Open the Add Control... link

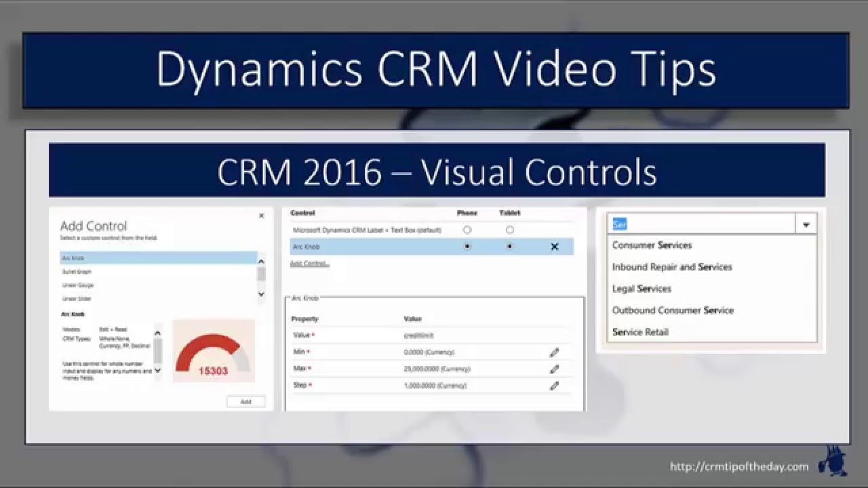(309, 264)
